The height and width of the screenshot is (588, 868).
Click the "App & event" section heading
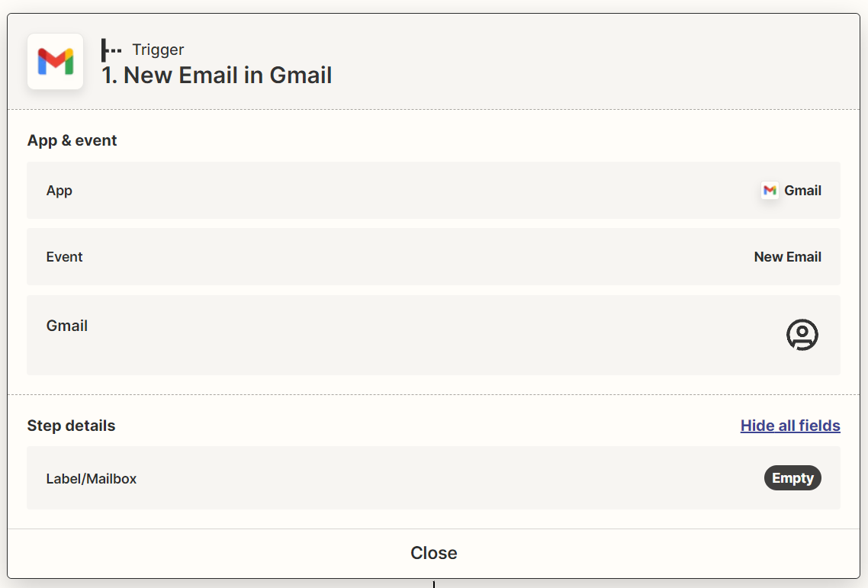(72, 140)
